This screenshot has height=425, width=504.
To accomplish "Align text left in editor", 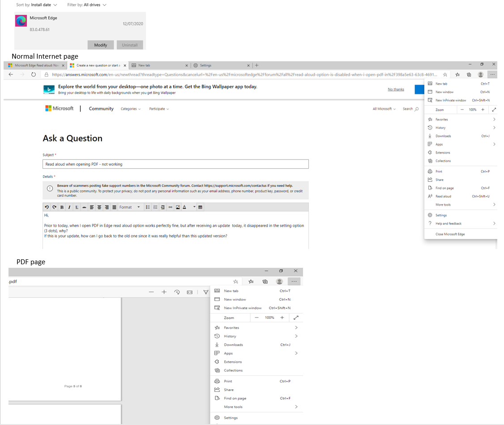I will tap(92, 207).
